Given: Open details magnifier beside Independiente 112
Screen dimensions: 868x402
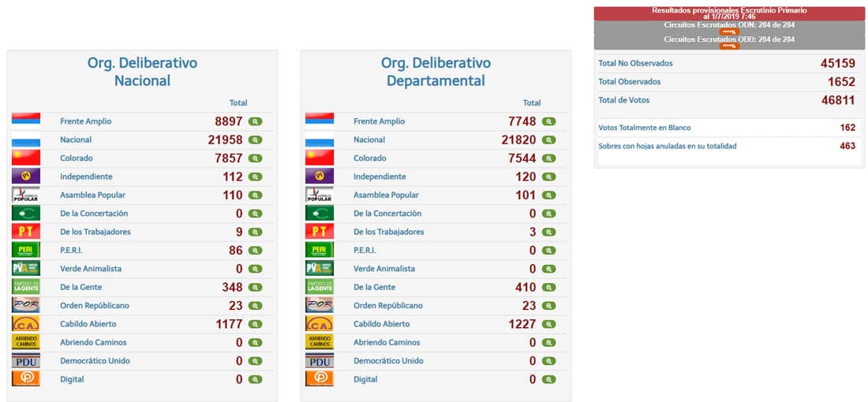Looking at the screenshot, I should click(255, 177).
